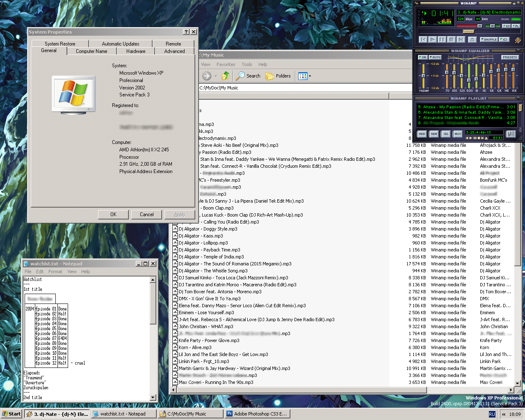This screenshot has height=420, width=525.
Task: Toggle the PL playlist window button
Action: click(516, 26)
